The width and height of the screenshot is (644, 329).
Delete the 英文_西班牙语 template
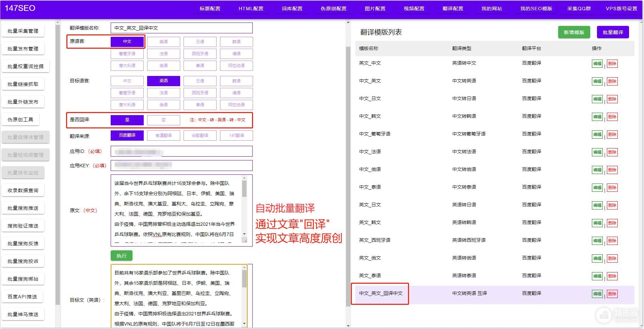(x=612, y=241)
